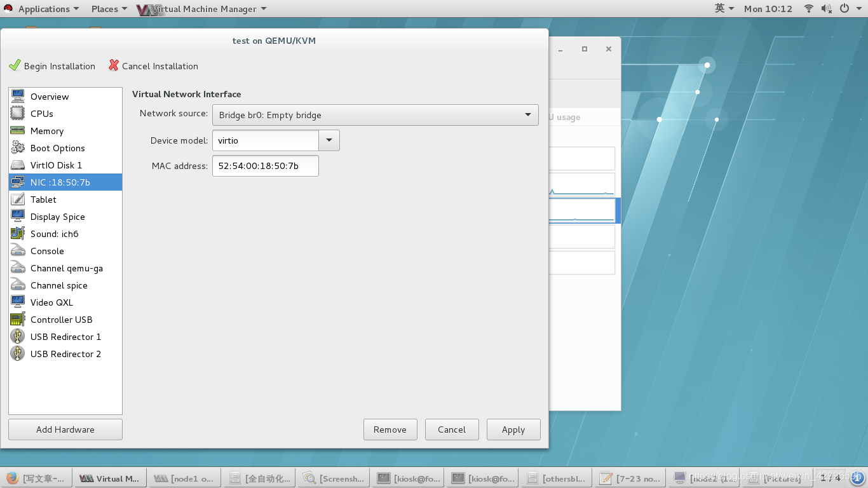Edit the MAC address field
This screenshot has width=868, height=488.
pyautogui.click(x=266, y=166)
